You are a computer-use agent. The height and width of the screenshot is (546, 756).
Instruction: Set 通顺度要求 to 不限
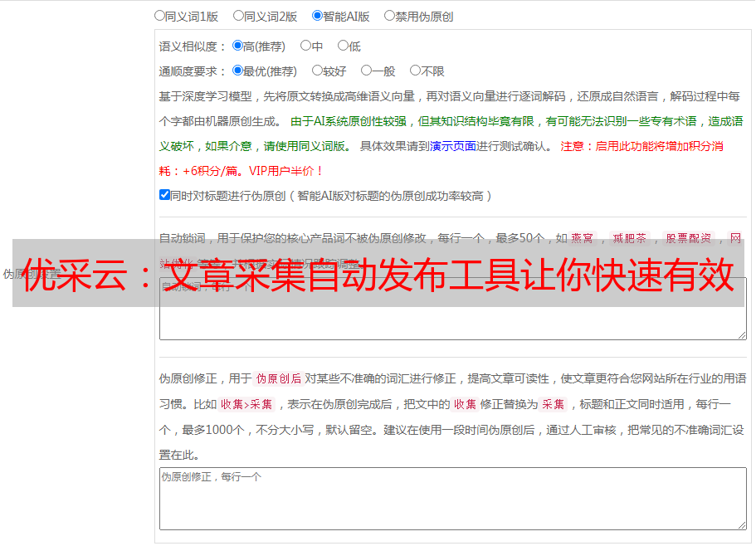coord(415,71)
